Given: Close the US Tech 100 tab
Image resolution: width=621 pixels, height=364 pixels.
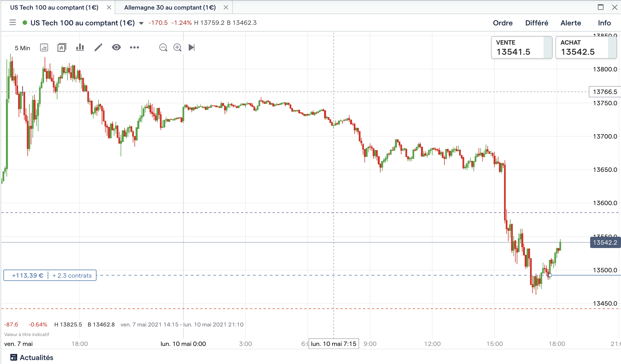Looking at the screenshot, I should pos(109,8).
